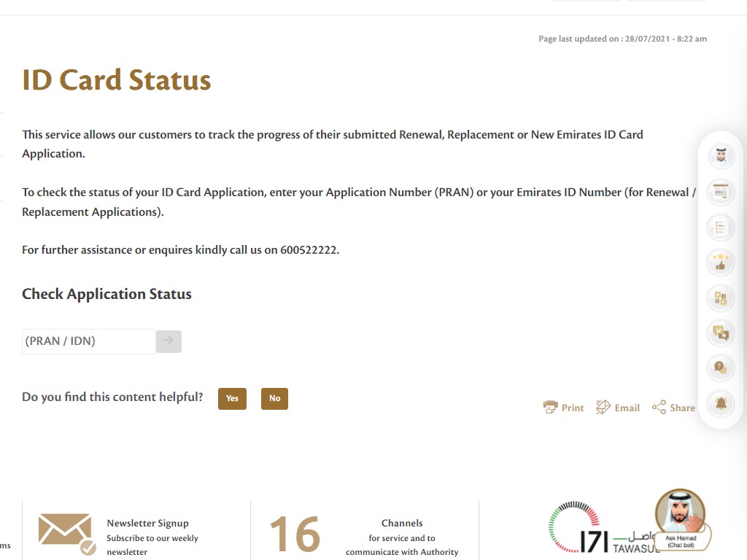Click the chat feedback bubbles icon
This screenshot has width=747, height=560.
tap(721, 333)
